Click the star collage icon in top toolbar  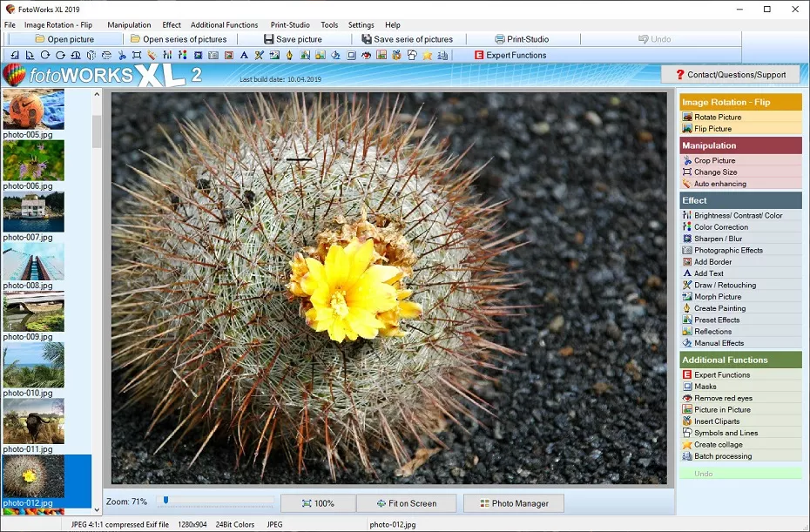coord(427,56)
